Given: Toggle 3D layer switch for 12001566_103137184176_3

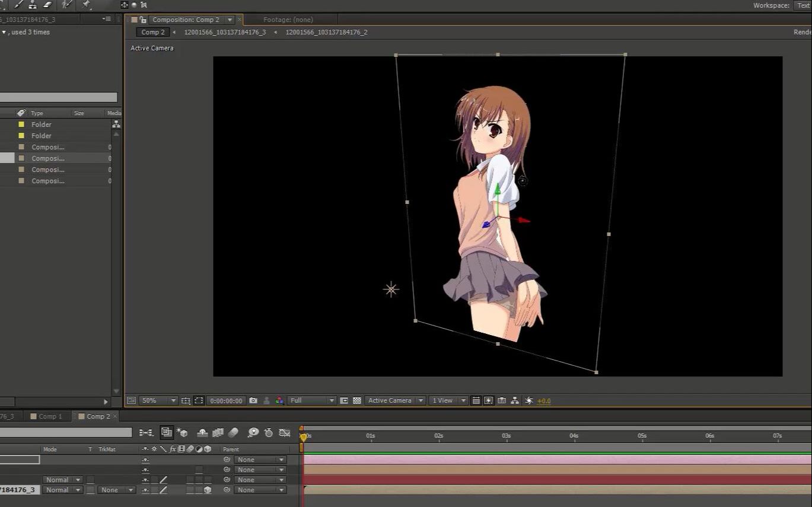Looking at the screenshot, I should [208, 490].
